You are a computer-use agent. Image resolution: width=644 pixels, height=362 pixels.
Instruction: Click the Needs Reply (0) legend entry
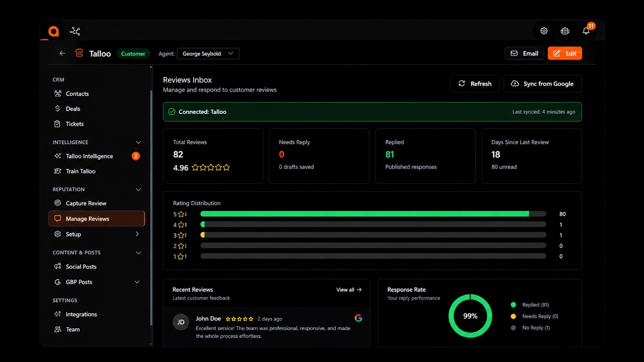click(535, 317)
